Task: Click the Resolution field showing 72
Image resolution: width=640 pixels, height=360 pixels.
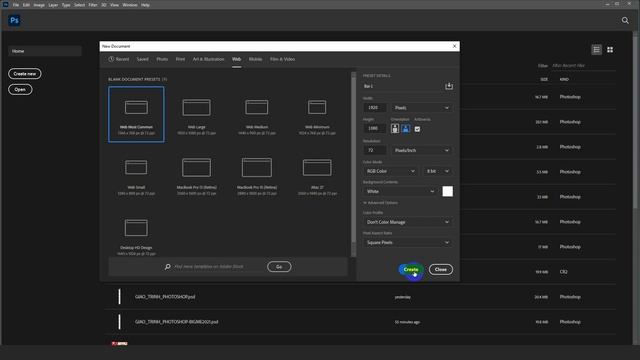Action: click(374, 150)
